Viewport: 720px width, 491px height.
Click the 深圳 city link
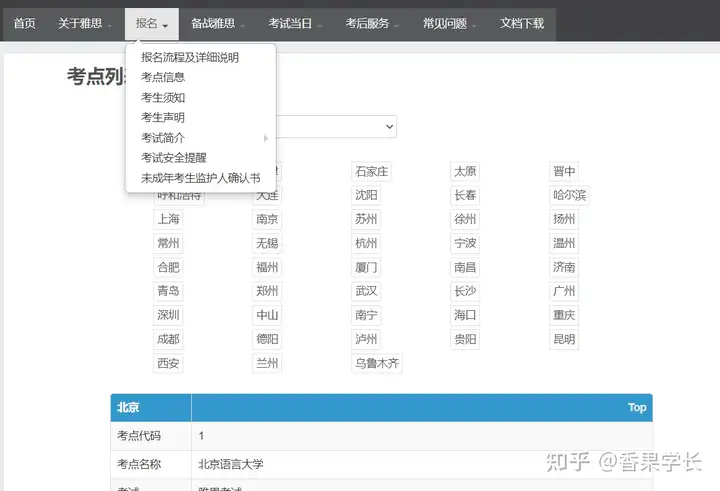click(x=168, y=315)
